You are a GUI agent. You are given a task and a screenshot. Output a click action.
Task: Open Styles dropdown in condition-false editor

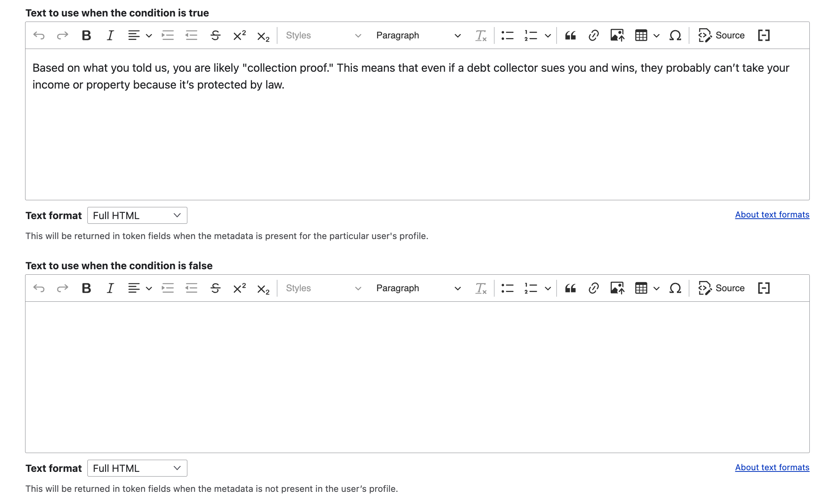(x=323, y=288)
